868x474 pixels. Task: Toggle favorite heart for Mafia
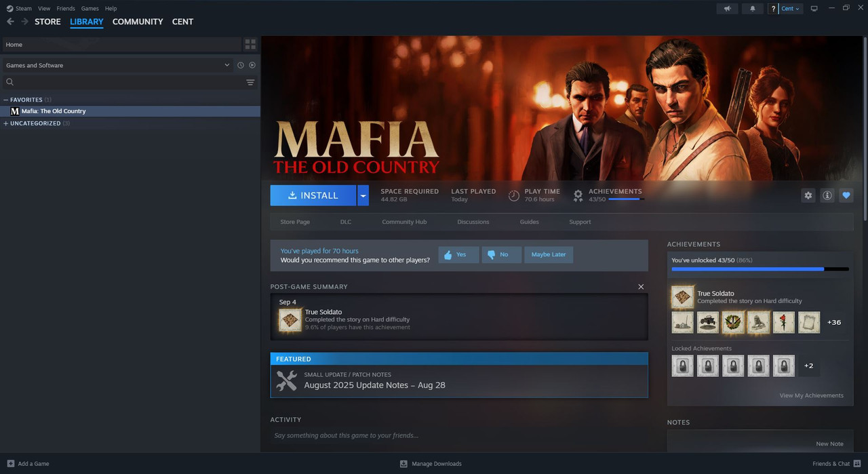pyautogui.click(x=846, y=195)
